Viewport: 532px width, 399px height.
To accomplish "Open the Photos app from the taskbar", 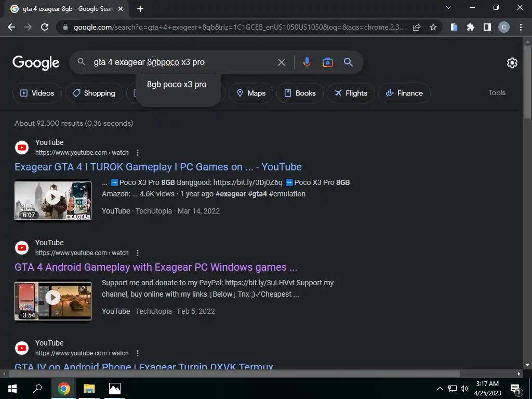I will (x=115, y=389).
